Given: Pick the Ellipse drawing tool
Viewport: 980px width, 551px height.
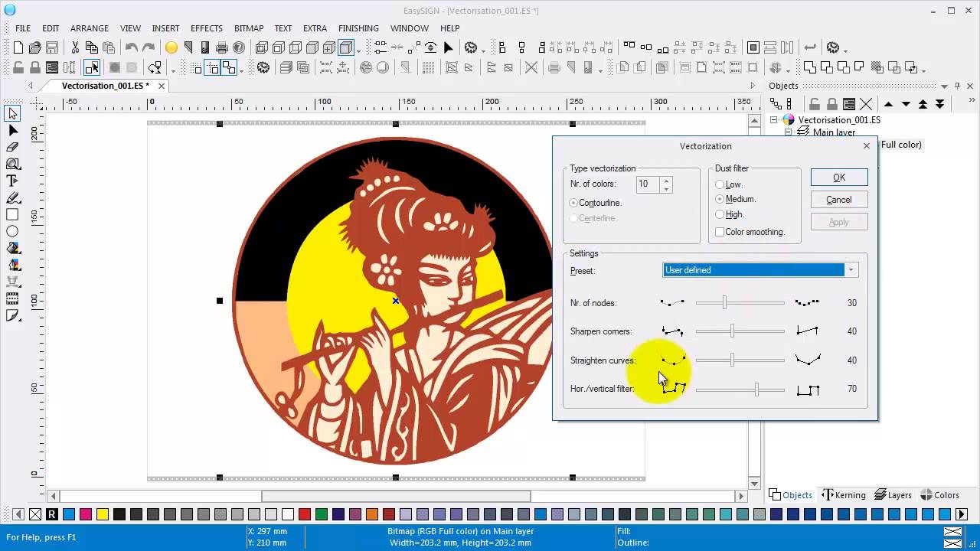Looking at the screenshot, I should click(12, 231).
